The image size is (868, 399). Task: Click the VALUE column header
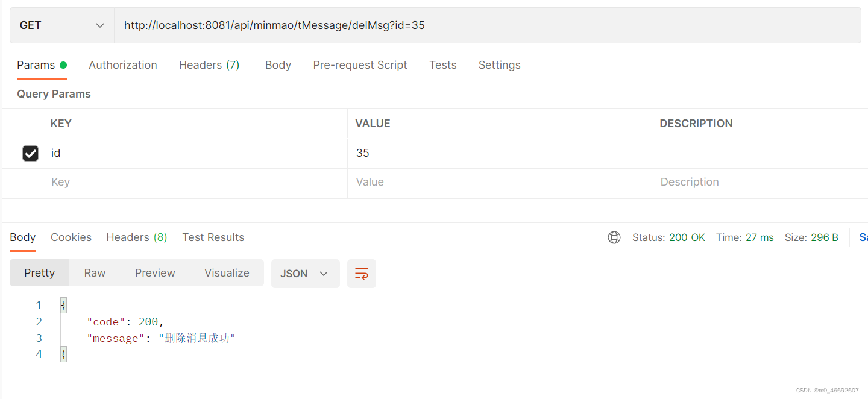pos(373,124)
